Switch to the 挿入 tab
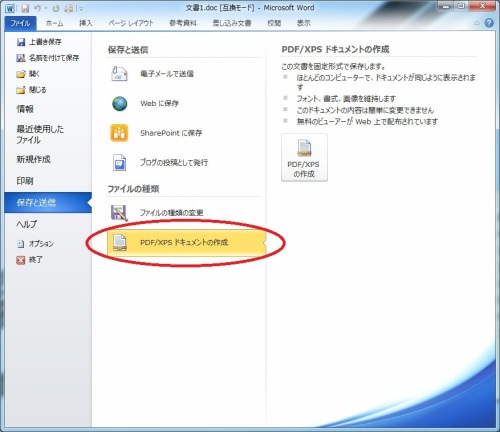The height and width of the screenshot is (432, 500). (85, 23)
